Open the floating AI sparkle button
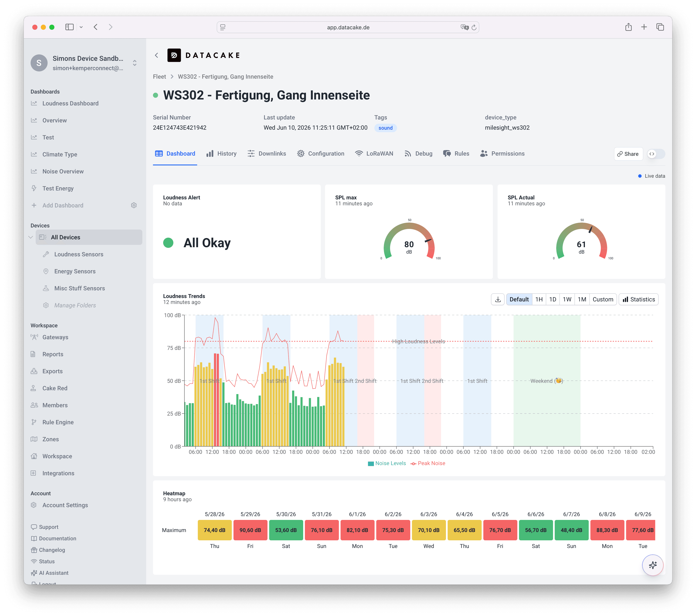This screenshot has height=616, width=696. 652,565
